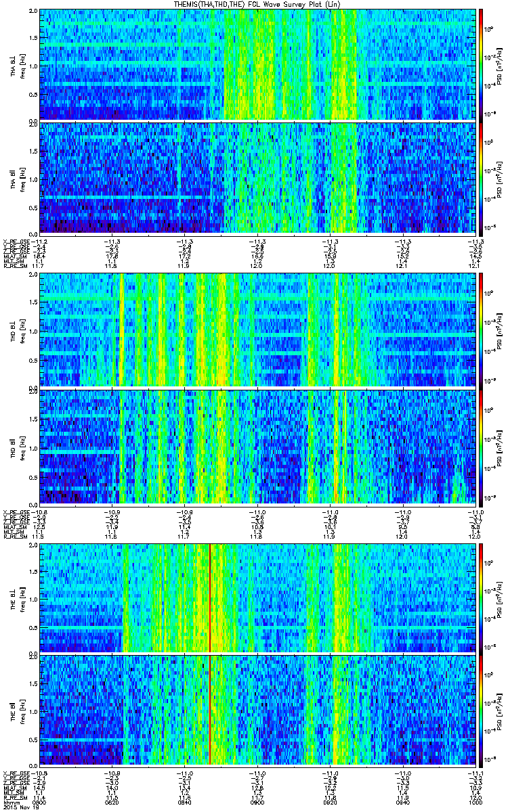Click the 0940 time tick label
This screenshot has height=812, width=508.
click(x=402, y=801)
